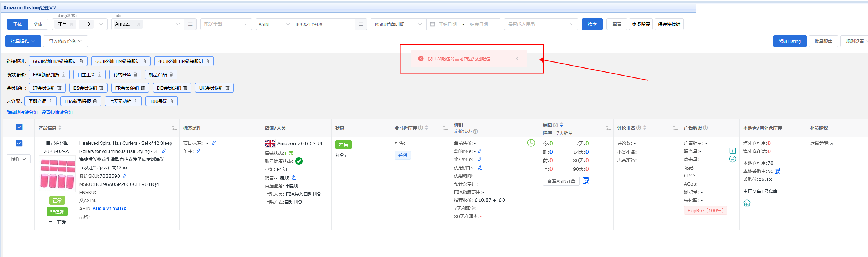Remove the 机会产品 shortcut trash icon
The height and width of the screenshot is (257, 868).
(x=171, y=74)
